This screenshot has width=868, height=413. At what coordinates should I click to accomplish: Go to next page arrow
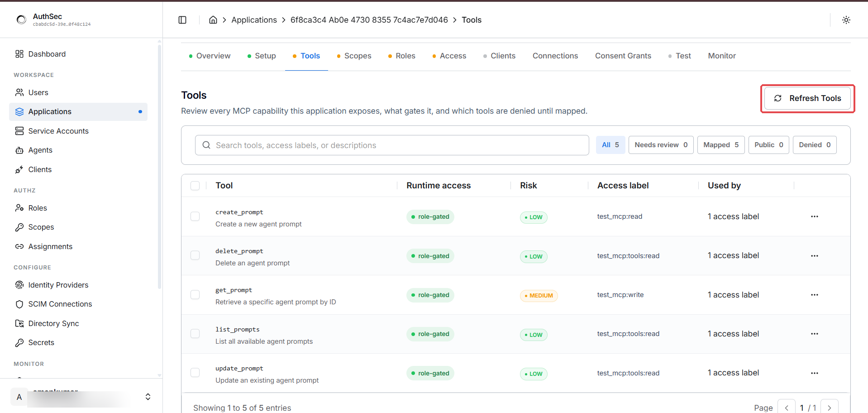point(830,408)
